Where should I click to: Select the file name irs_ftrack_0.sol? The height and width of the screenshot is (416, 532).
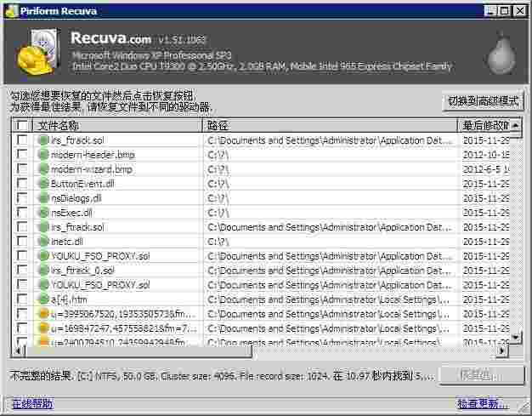(82, 271)
